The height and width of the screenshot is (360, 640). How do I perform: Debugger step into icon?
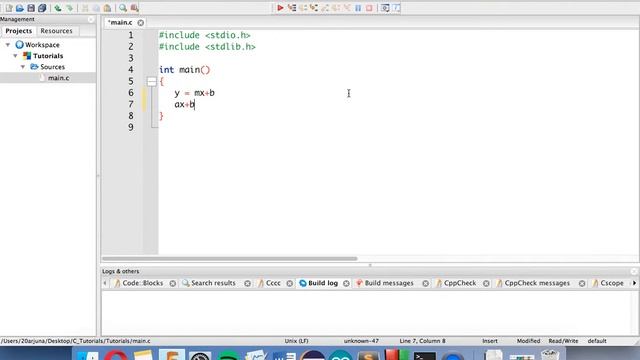coord(314,8)
